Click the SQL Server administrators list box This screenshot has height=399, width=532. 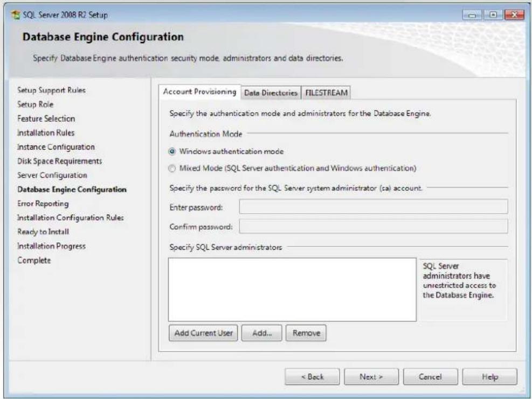tap(292, 290)
